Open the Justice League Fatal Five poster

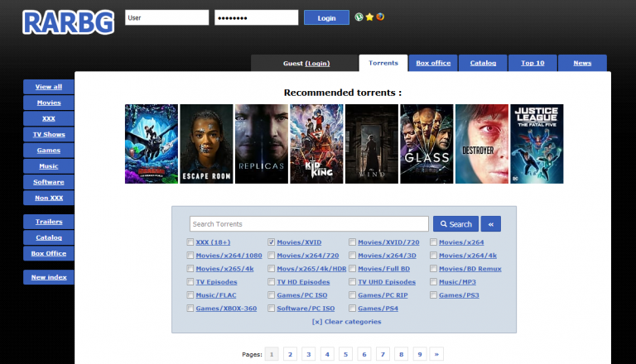point(537,144)
